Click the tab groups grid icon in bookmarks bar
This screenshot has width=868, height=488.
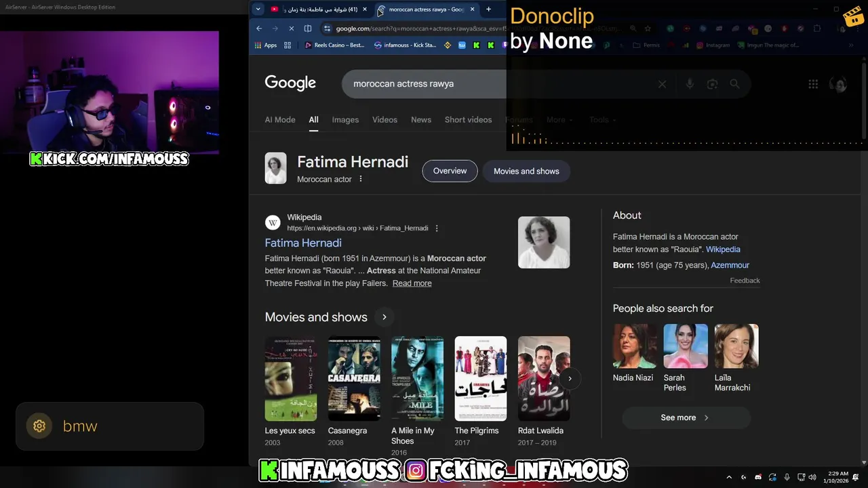[x=288, y=45]
